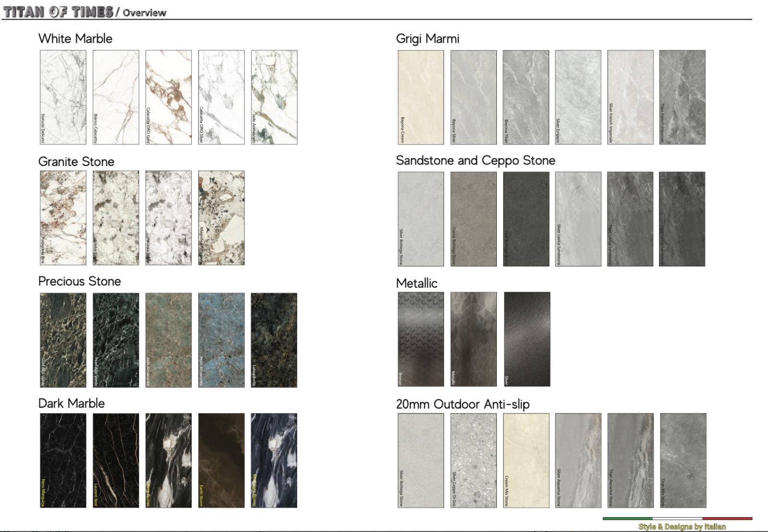Screen dimensions: 768x532
Task: Pick the Bronze metallic finish swatch
Action: tap(421, 339)
